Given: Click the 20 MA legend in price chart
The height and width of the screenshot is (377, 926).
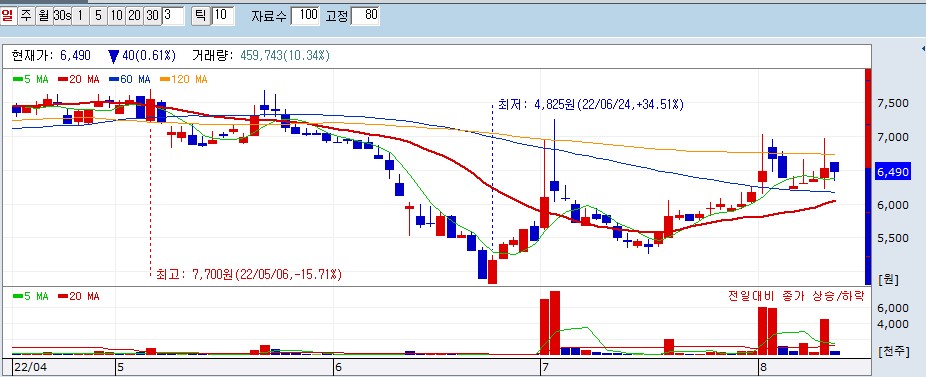Looking at the screenshot, I should [x=79, y=79].
